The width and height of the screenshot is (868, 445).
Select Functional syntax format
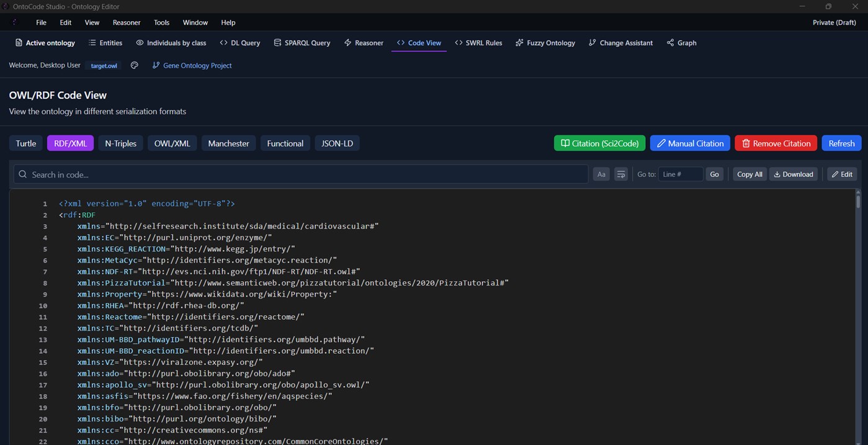[x=285, y=143]
